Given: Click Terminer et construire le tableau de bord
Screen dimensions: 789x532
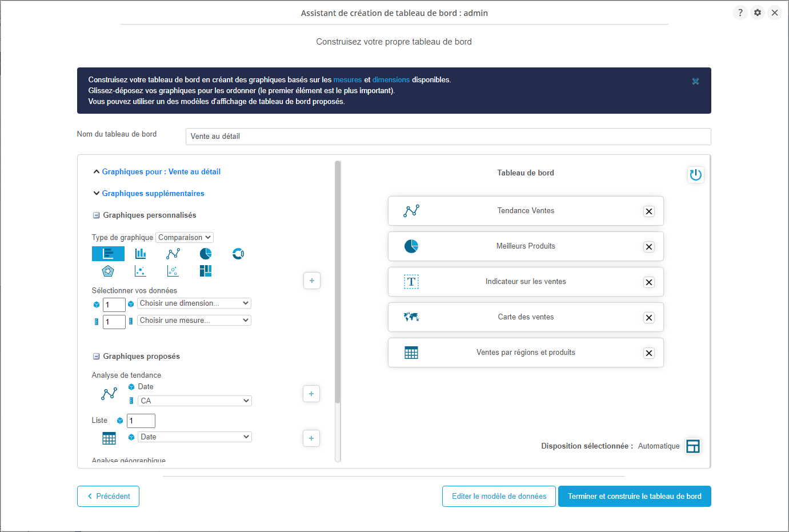Looking at the screenshot, I should [635, 496].
